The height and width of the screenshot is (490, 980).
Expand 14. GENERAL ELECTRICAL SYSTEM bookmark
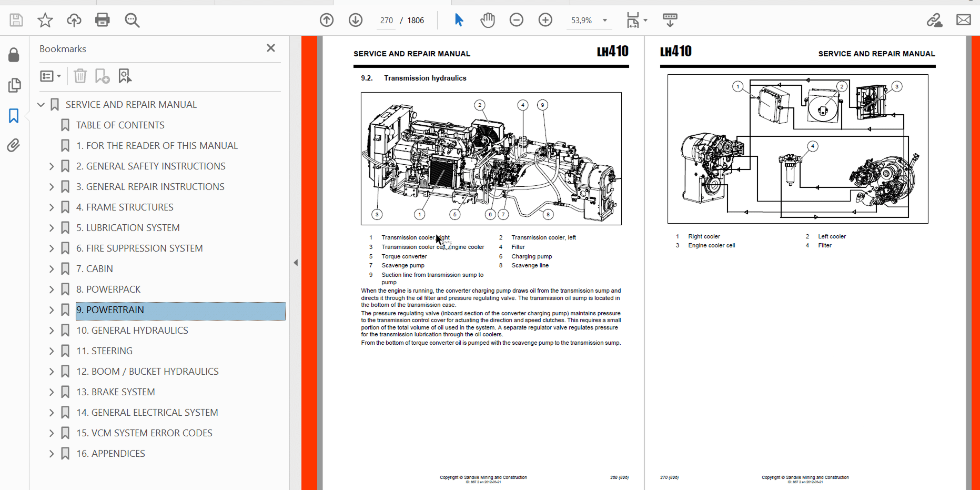52,413
